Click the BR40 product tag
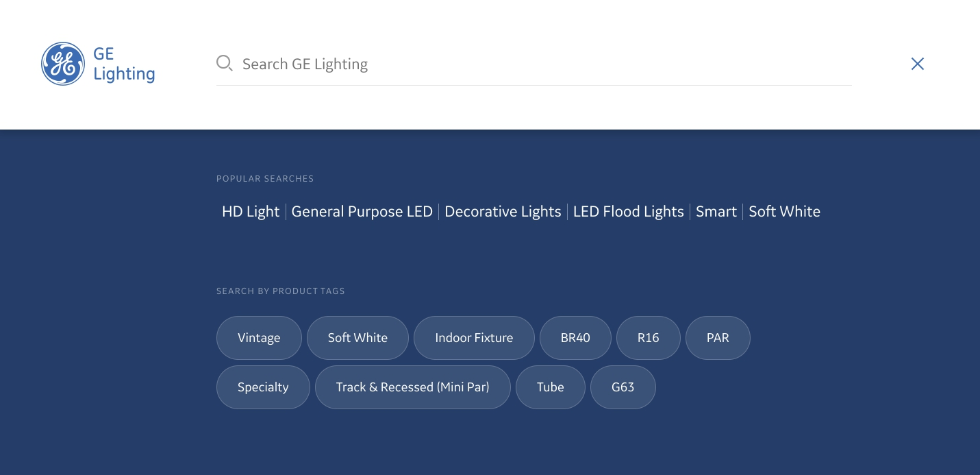The width and height of the screenshot is (980, 475). point(575,338)
